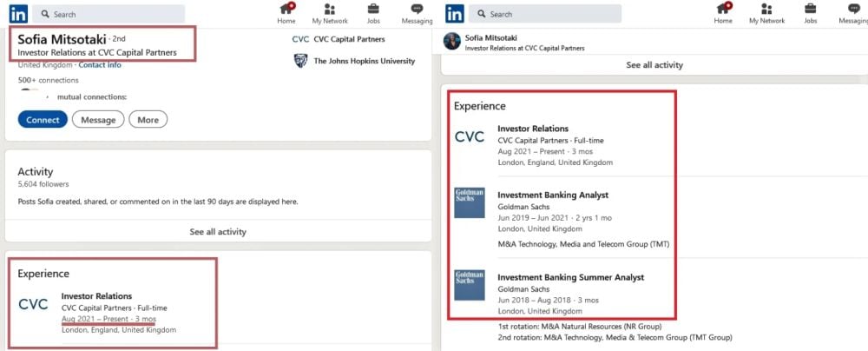Screen dimensions: 868x351
Task: Click Investor Relations title in right Experience
Action: click(x=533, y=129)
